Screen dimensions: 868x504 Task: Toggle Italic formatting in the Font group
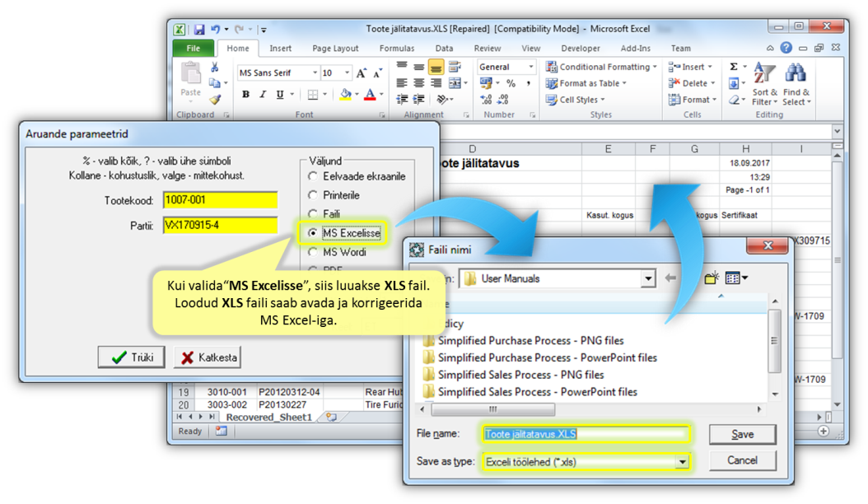[263, 94]
